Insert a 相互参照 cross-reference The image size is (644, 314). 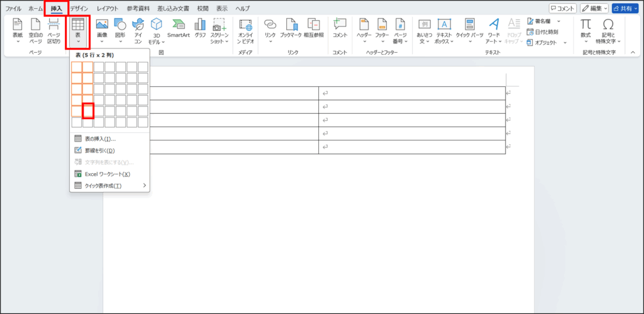[314, 29]
